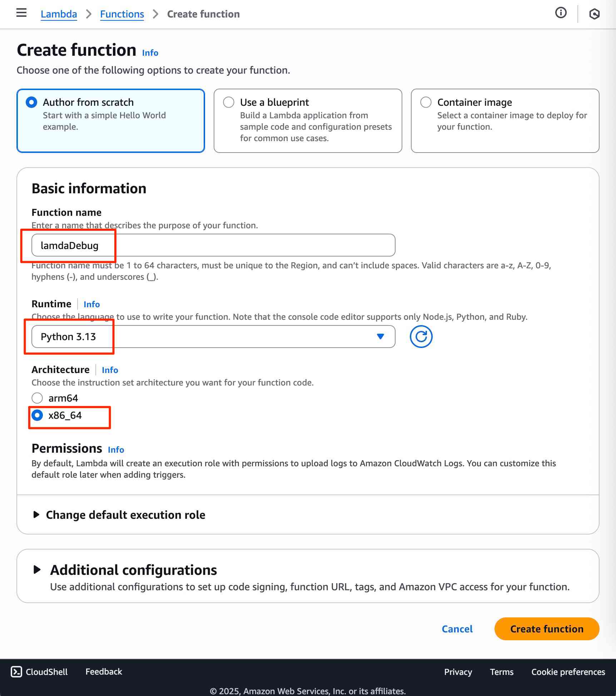This screenshot has width=616, height=696.
Task: Open Info link next to Permissions
Action: tap(116, 450)
